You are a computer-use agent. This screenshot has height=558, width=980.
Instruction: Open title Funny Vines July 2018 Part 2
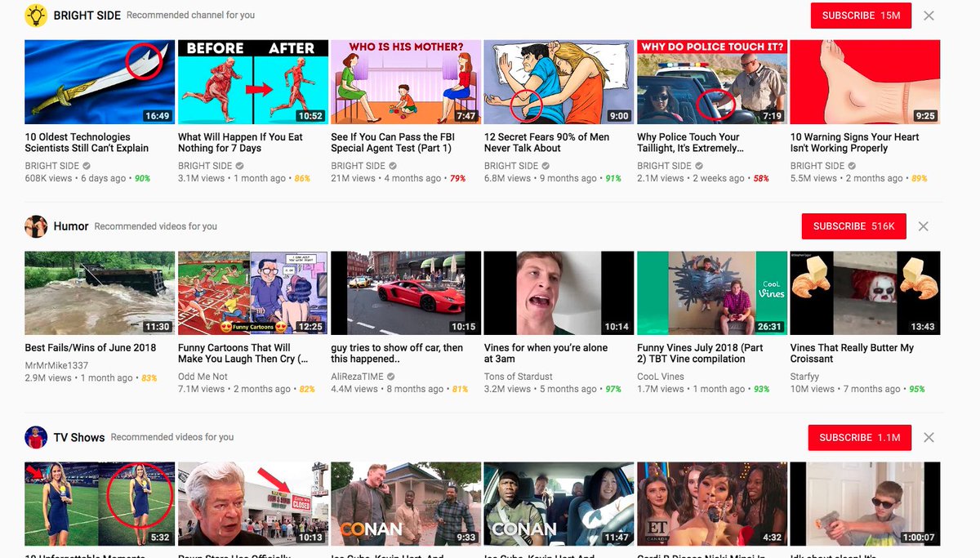[x=701, y=354]
